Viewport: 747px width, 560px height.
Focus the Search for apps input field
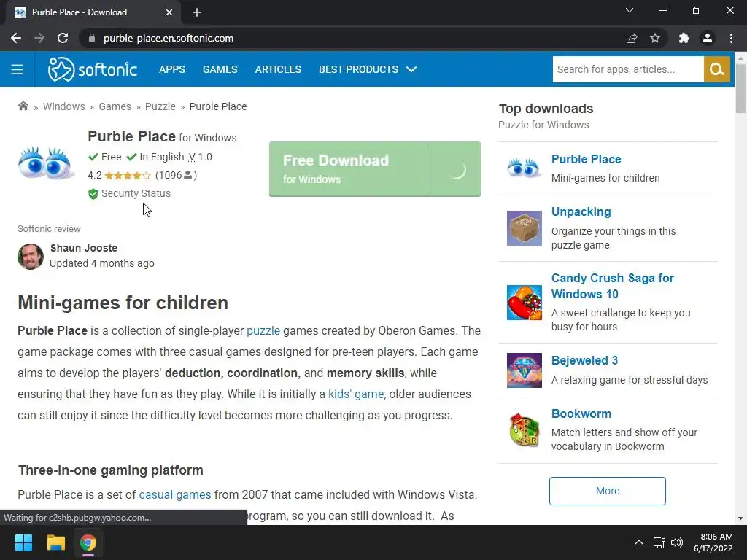pos(628,69)
